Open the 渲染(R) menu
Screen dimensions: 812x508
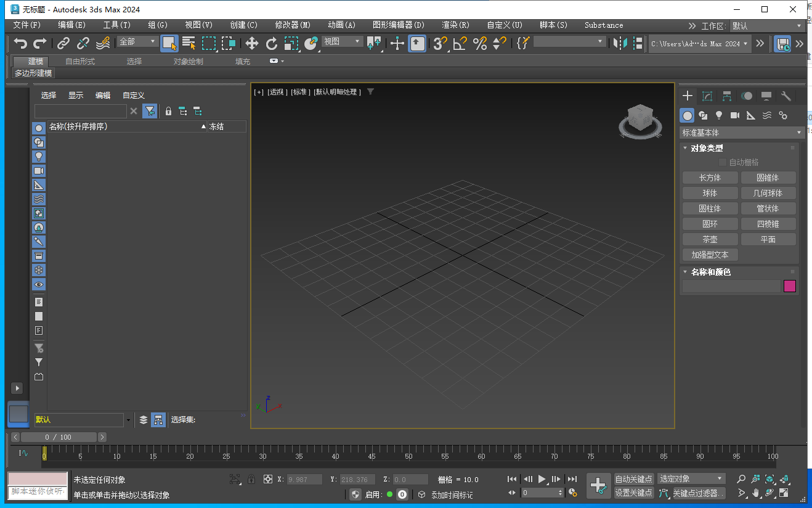pos(455,25)
